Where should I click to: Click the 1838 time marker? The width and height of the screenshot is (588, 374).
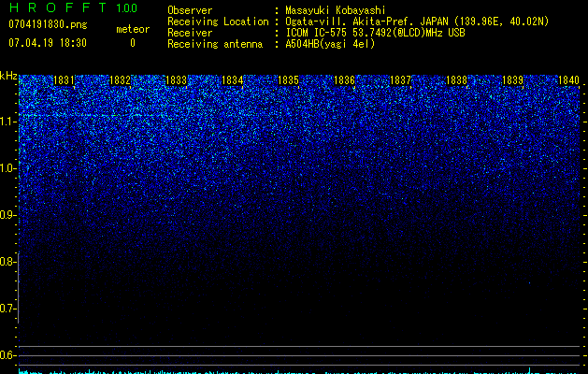tap(457, 80)
